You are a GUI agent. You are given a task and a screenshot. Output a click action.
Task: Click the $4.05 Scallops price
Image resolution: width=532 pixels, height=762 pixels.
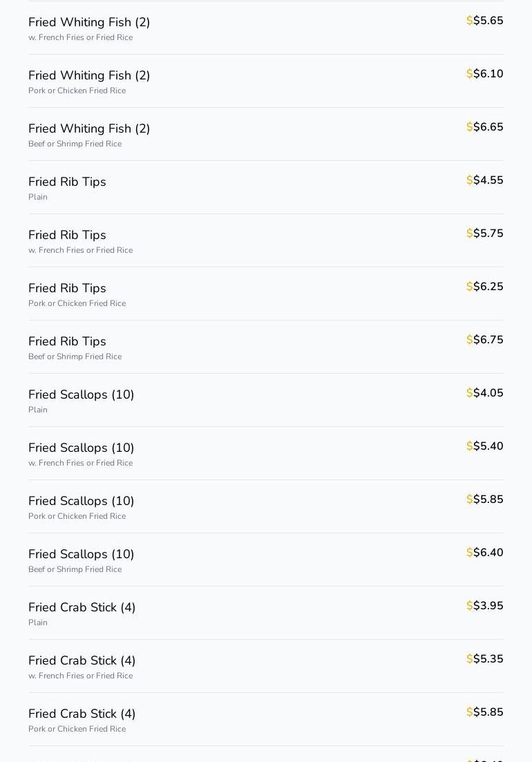pos(485,393)
